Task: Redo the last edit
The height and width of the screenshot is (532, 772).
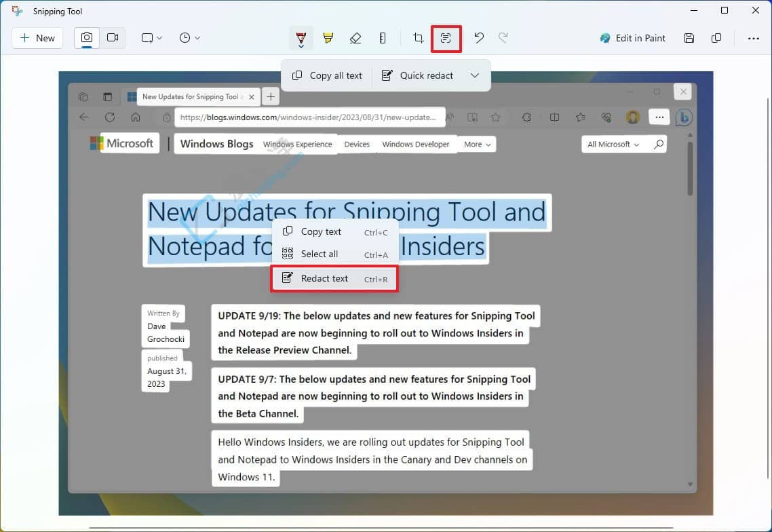Action: (x=503, y=38)
